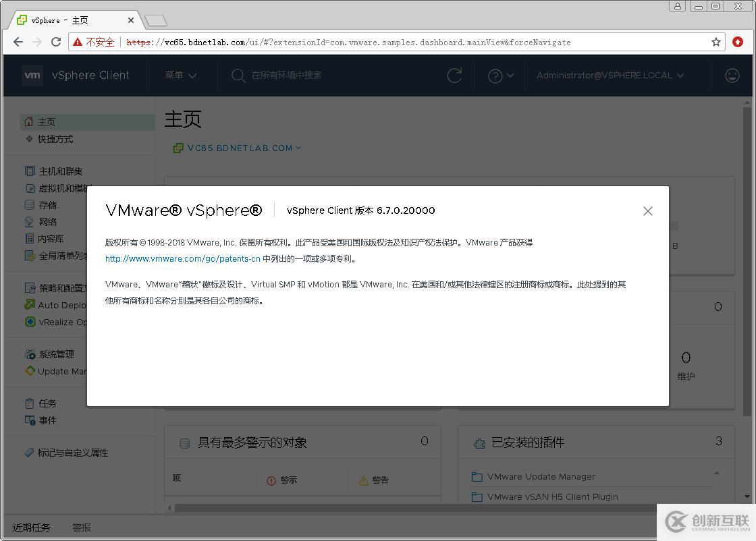756x541 pixels.
Task: Click the browser forward arrow
Action: 37,42
